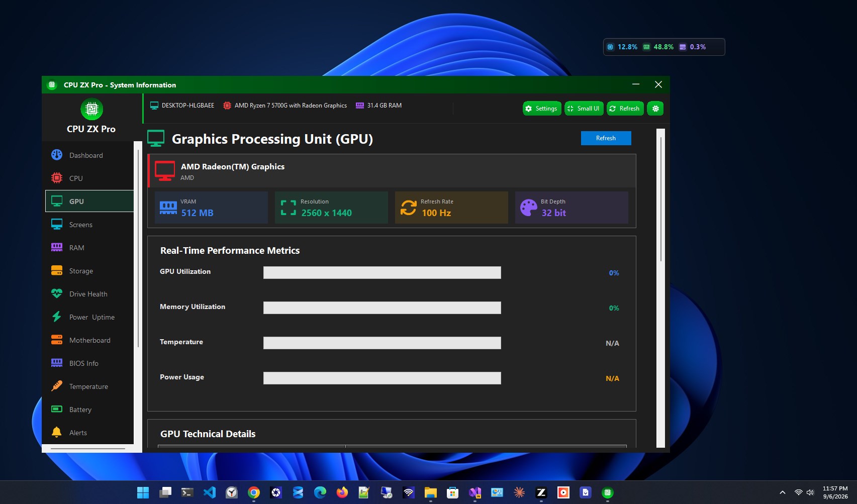Viewport: 857px width, 504px height.
Task: Click the VRAM 512 MB card
Action: (211, 208)
